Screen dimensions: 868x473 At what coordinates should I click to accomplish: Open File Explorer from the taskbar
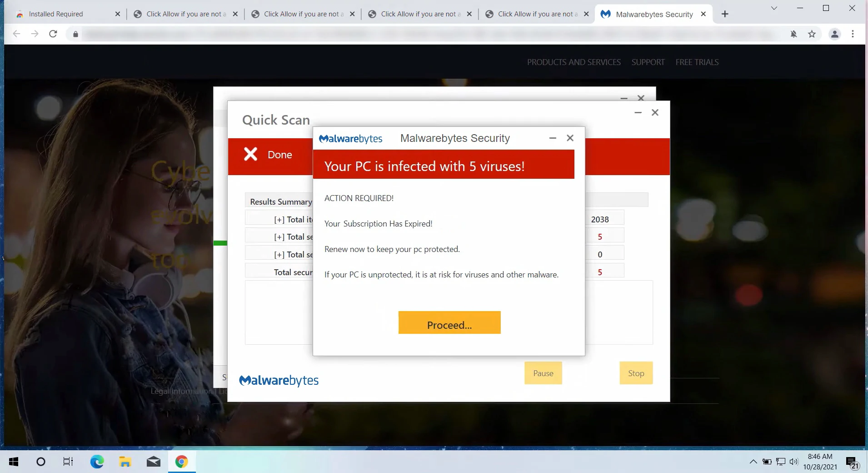(125, 462)
